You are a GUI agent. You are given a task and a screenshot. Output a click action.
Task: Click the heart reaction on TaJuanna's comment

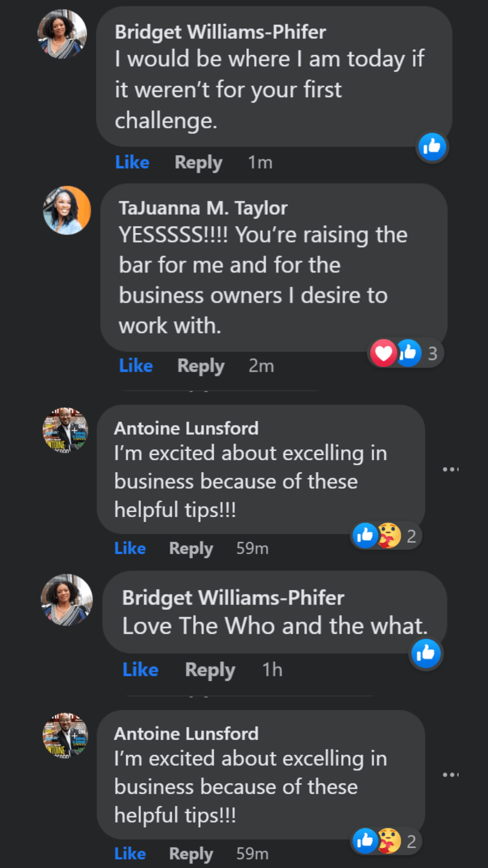383,353
